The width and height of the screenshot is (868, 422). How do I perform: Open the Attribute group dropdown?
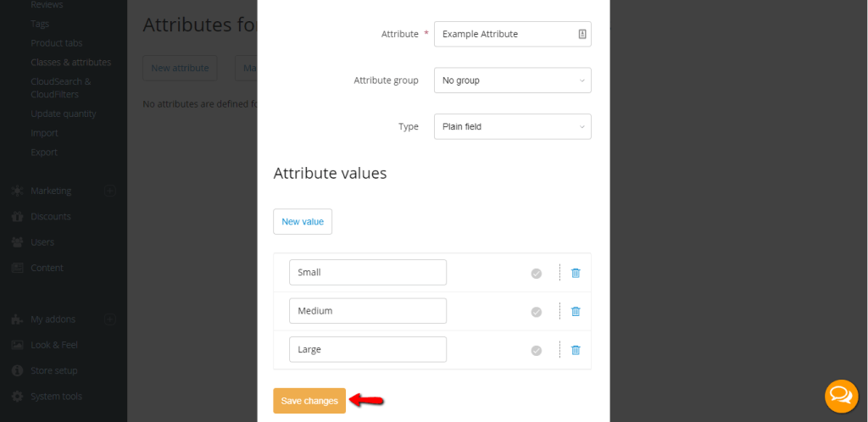[513, 81]
